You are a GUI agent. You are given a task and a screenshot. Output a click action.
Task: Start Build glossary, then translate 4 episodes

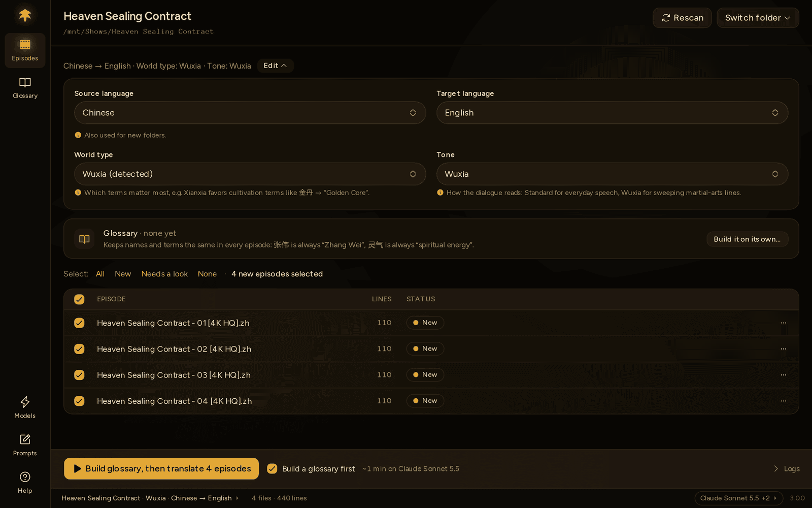(161, 469)
